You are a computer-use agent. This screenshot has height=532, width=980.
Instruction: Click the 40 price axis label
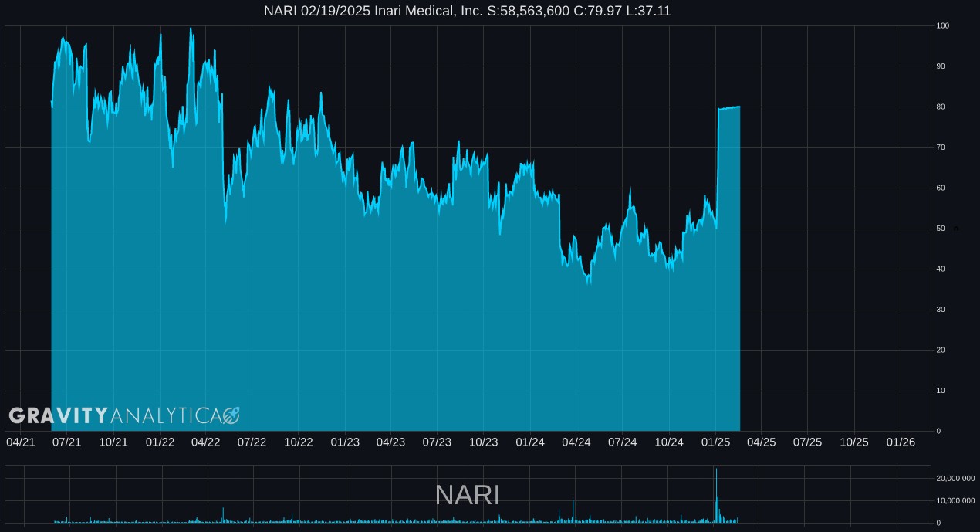[x=941, y=269]
